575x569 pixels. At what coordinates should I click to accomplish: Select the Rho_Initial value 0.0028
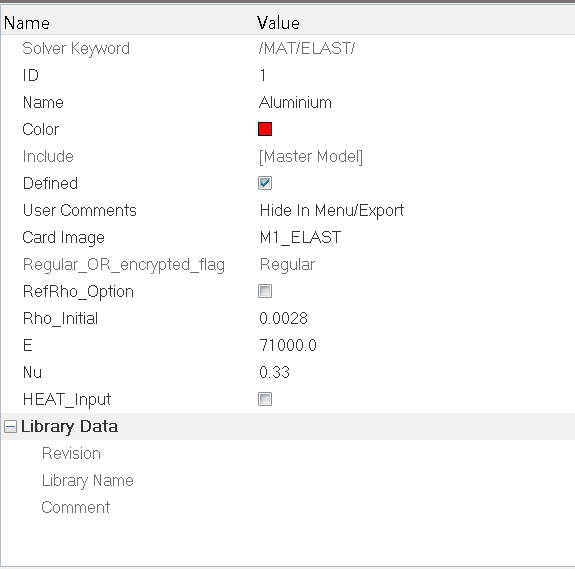pyautogui.click(x=283, y=318)
